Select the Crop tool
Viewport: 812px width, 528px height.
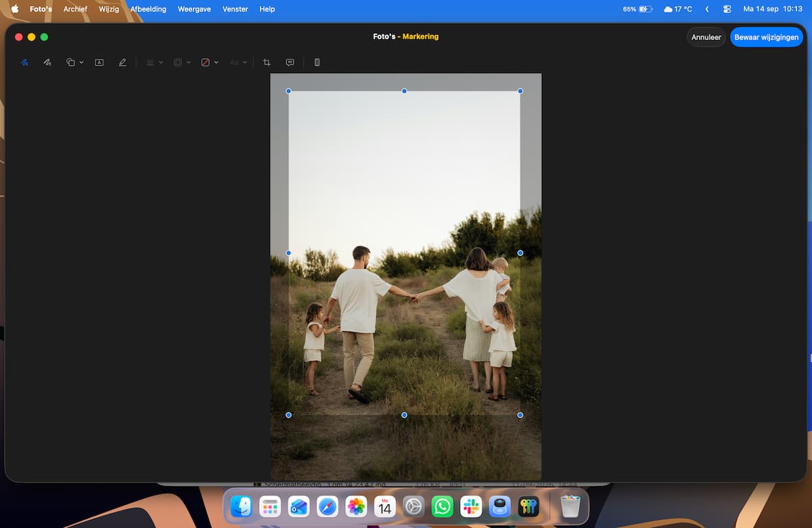coord(267,62)
